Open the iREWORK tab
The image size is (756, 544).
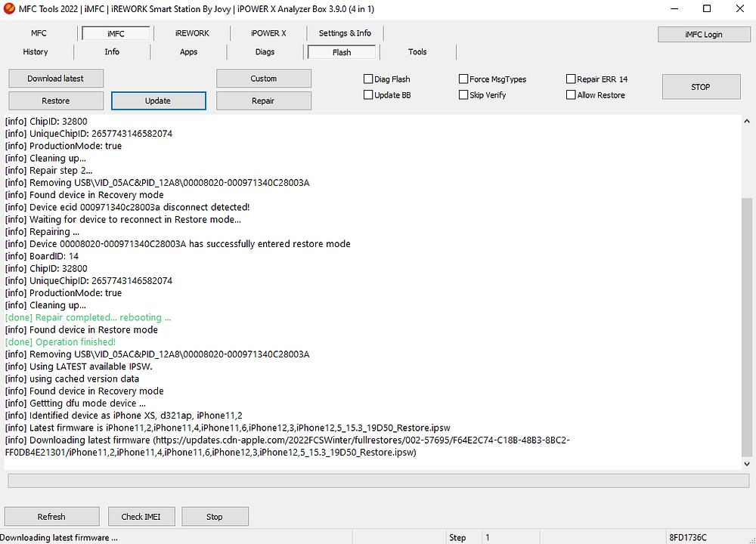[x=192, y=33]
